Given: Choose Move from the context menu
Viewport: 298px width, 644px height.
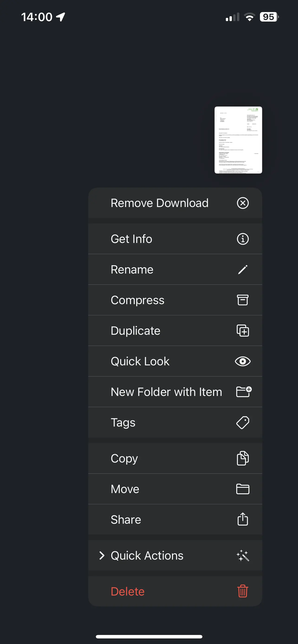Looking at the screenshot, I should click(x=125, y=489).
